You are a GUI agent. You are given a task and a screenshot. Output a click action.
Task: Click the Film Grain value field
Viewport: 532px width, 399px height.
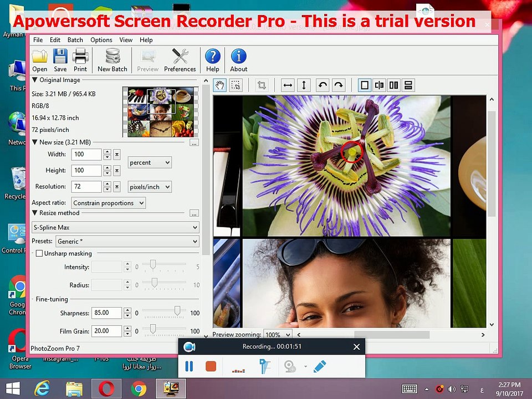(x=106, y=331)
